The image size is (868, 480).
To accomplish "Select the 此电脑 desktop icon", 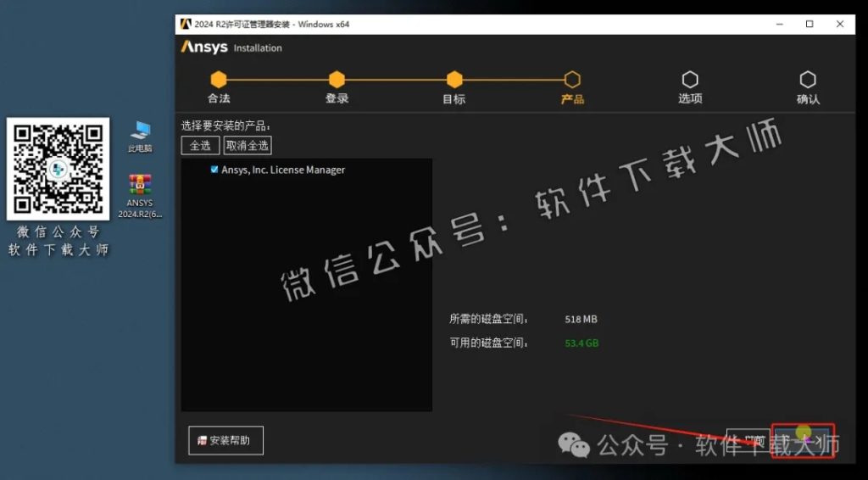I will [140, 137].
